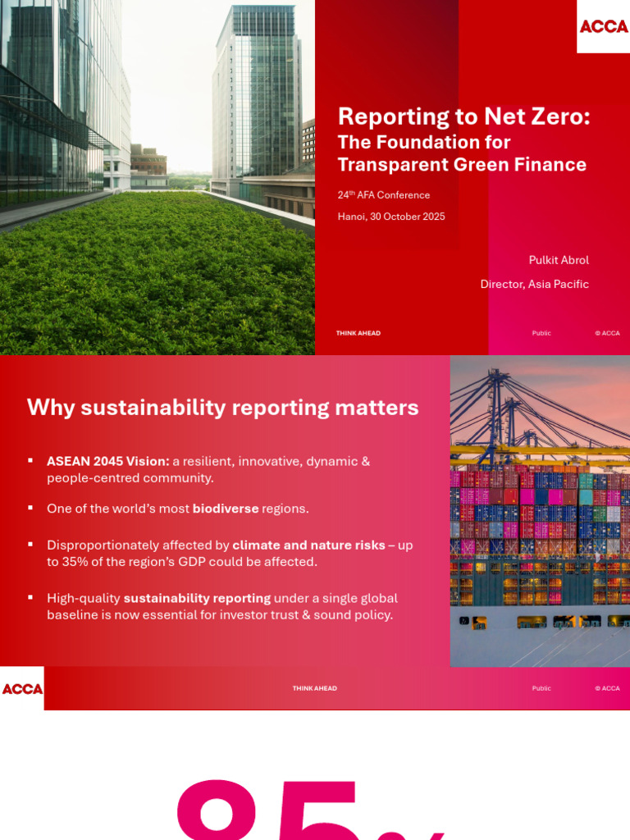Click the '24th AFA Conference' line
The height and width of the screenshot is (840, 630).
[x=384, y=195]
